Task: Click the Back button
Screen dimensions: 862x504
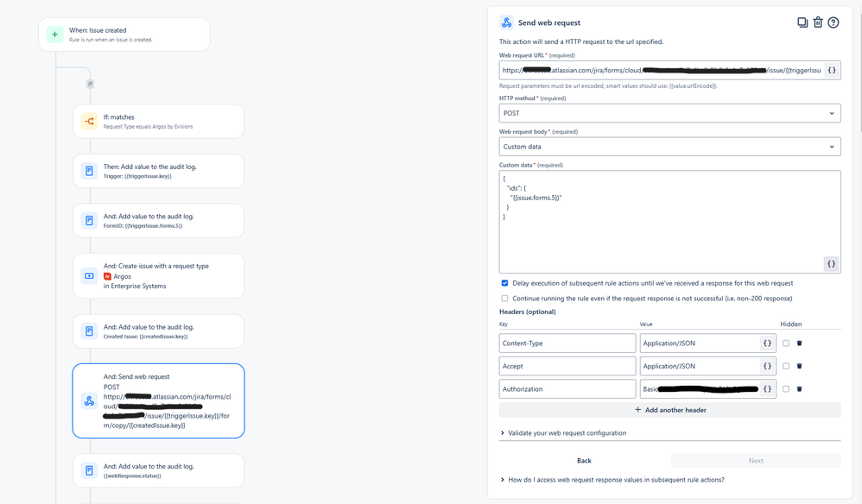Action: [584, 461]
